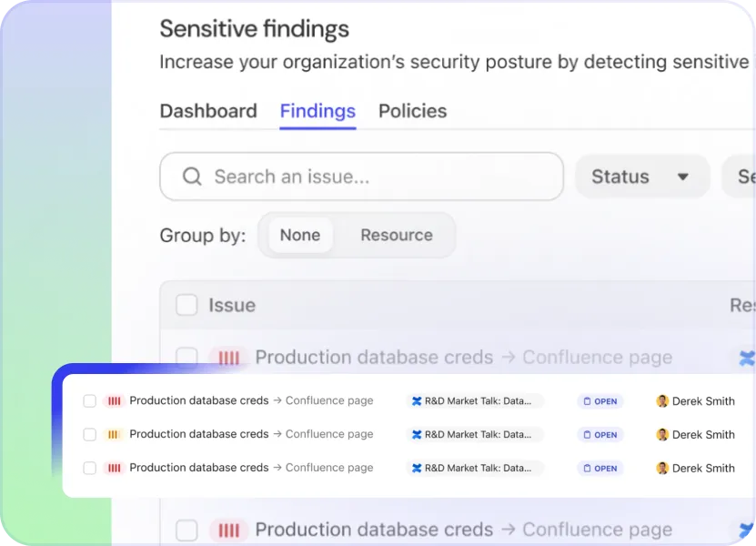Viewport: 756px width, 546px height.
Task: Click Confluence icon in first highlighted row
Action: (x=417, y=400)
